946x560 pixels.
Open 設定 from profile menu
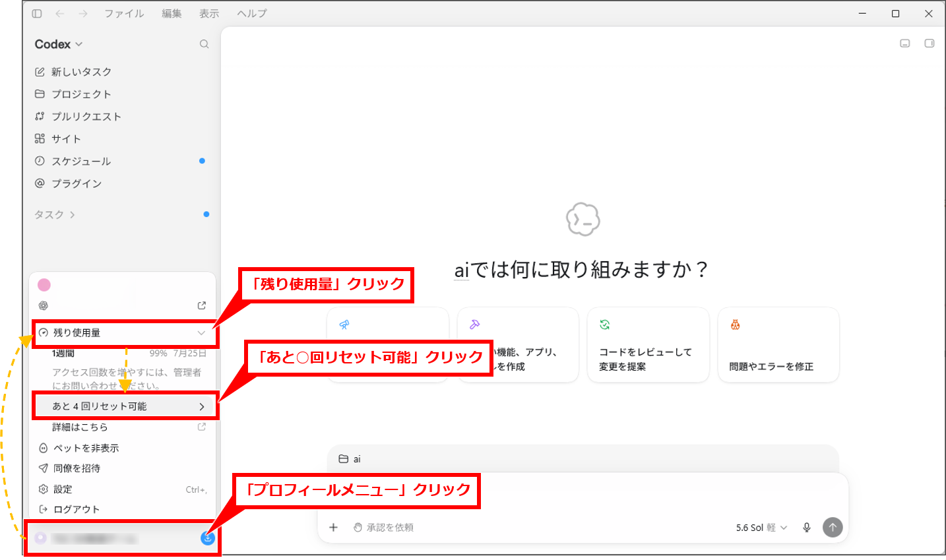[123, 489]
